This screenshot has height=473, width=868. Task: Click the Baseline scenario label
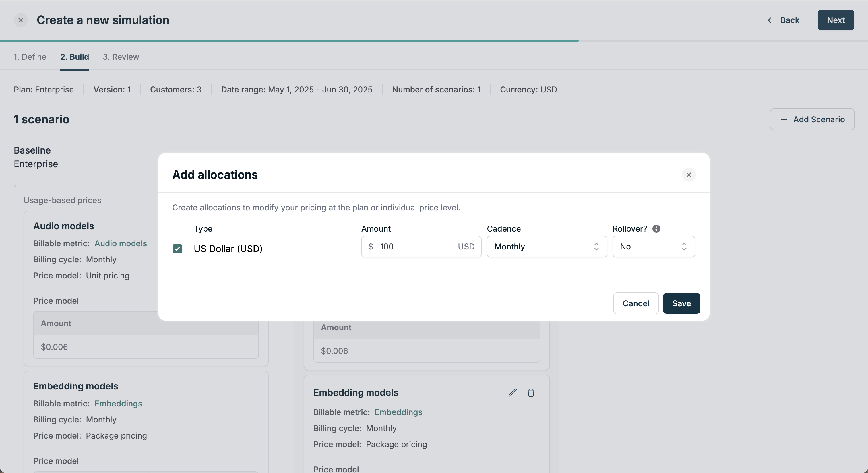[32, 150]
